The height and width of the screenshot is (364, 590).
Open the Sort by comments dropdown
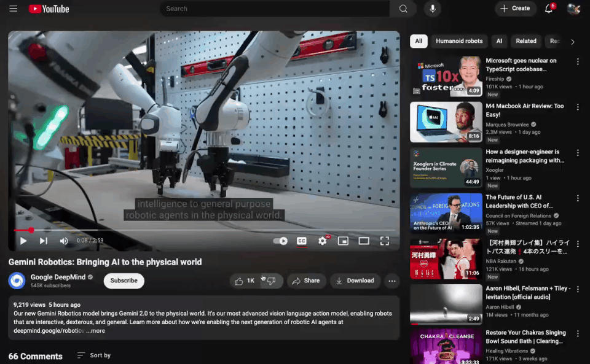(94, 355)
